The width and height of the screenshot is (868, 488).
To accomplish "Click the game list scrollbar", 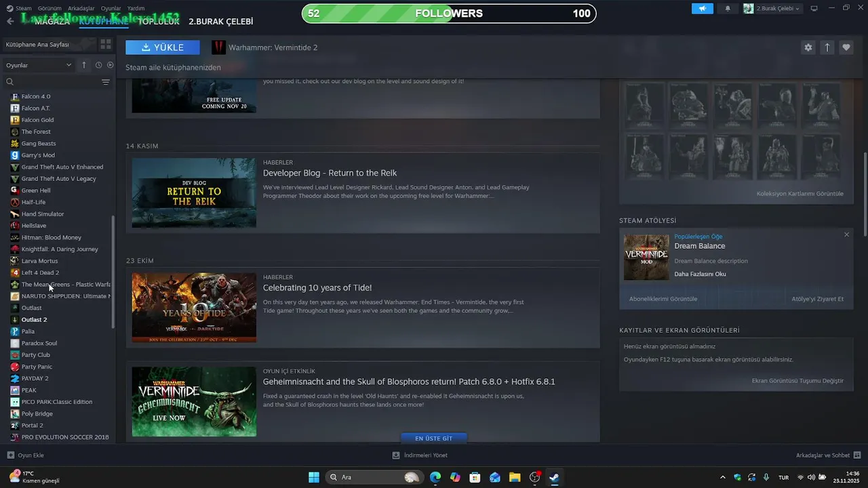I will point(113,271).
